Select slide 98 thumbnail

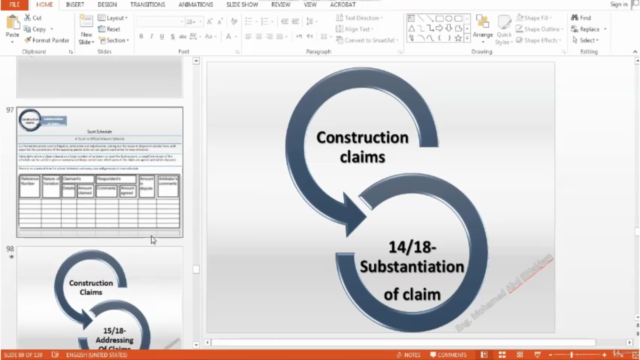[100, 298]
